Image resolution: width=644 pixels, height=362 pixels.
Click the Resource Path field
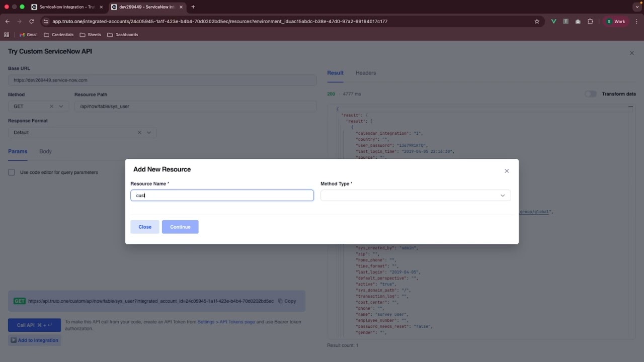coord(195,106)
